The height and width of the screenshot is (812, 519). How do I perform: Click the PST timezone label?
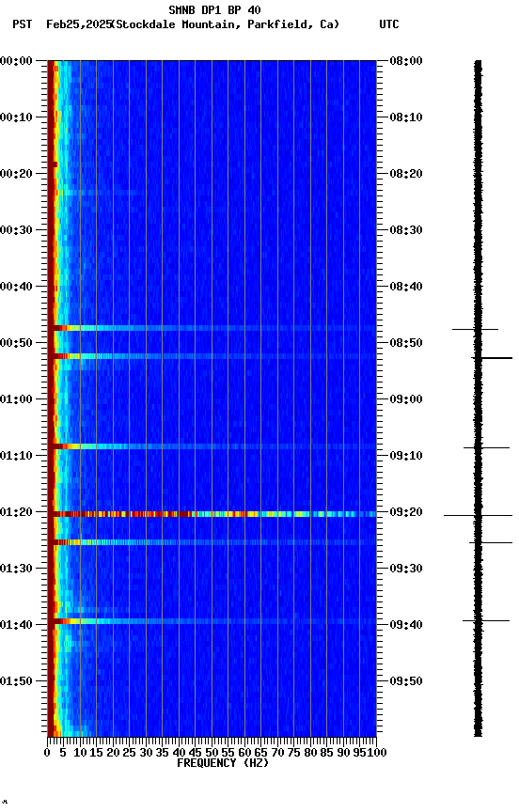click(x=23, y=24)
